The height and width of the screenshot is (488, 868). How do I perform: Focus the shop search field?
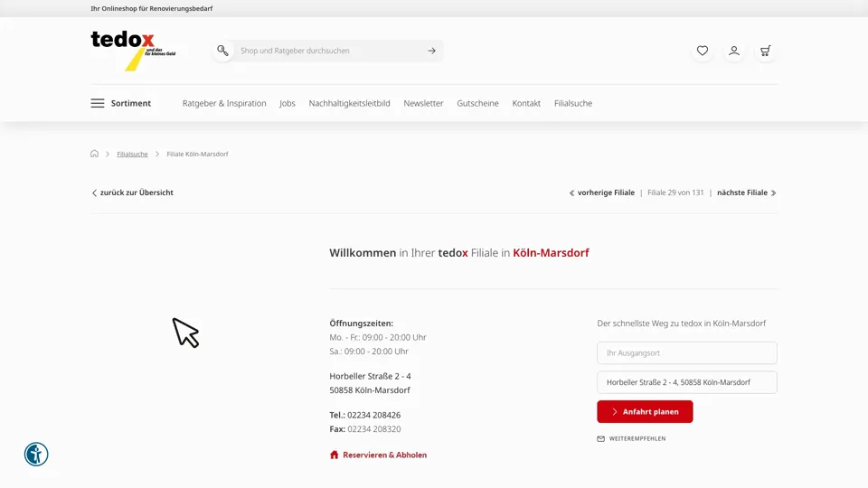(x=329, y=51)
